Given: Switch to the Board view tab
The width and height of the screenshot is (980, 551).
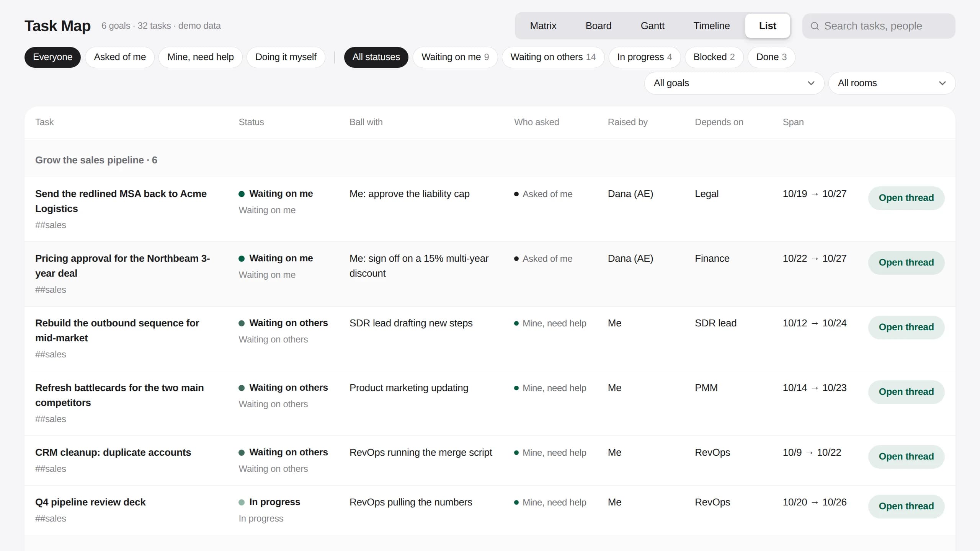Looking at the screenshot, I should pyautogui.click(x=598, y=26).
